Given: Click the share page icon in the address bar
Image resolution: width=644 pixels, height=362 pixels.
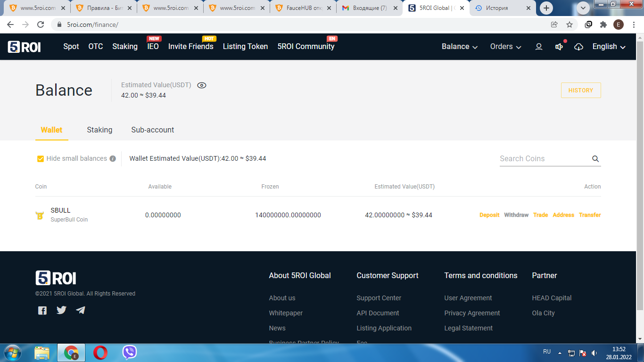Looking at the screenshot, I should tap(554, 25).
